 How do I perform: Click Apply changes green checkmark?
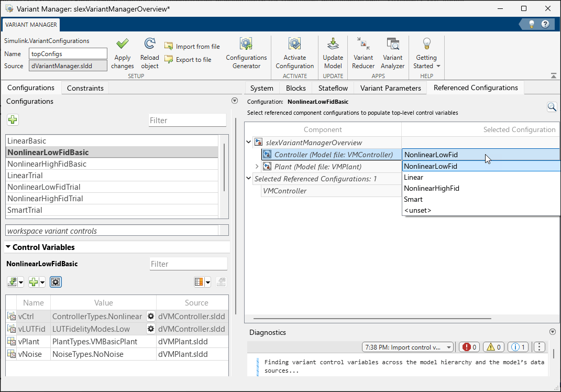coord(123,44)
